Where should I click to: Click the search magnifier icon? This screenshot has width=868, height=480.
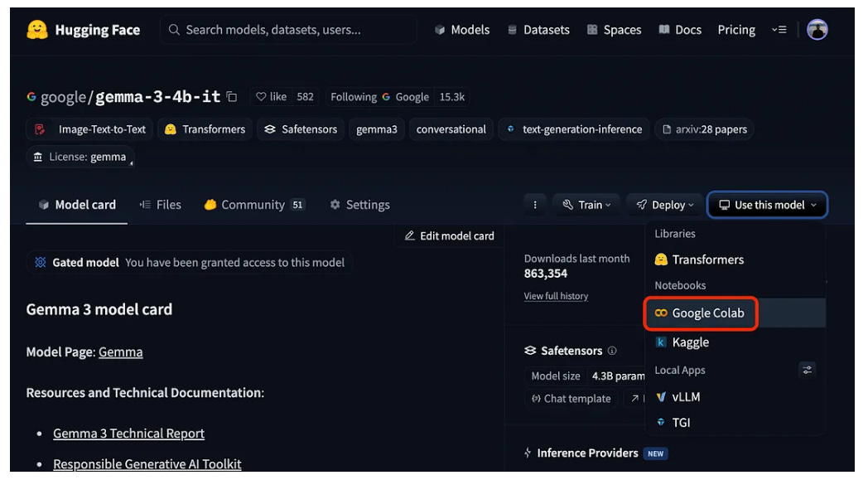pyautogui.click(x=174, y=29)
